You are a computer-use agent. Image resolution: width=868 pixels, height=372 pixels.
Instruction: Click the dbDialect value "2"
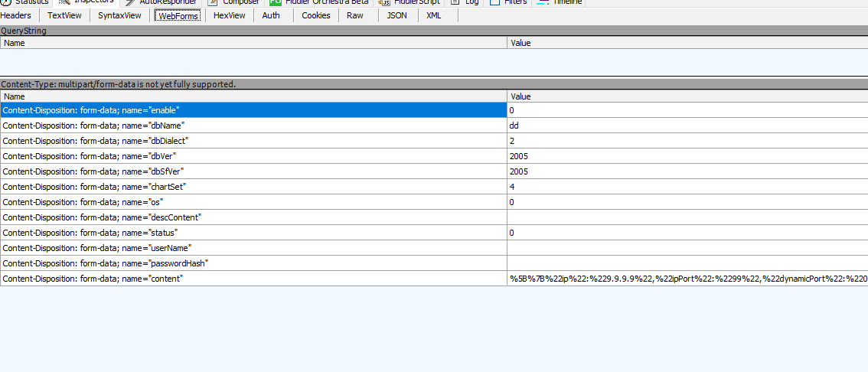[x=511, y=141]
